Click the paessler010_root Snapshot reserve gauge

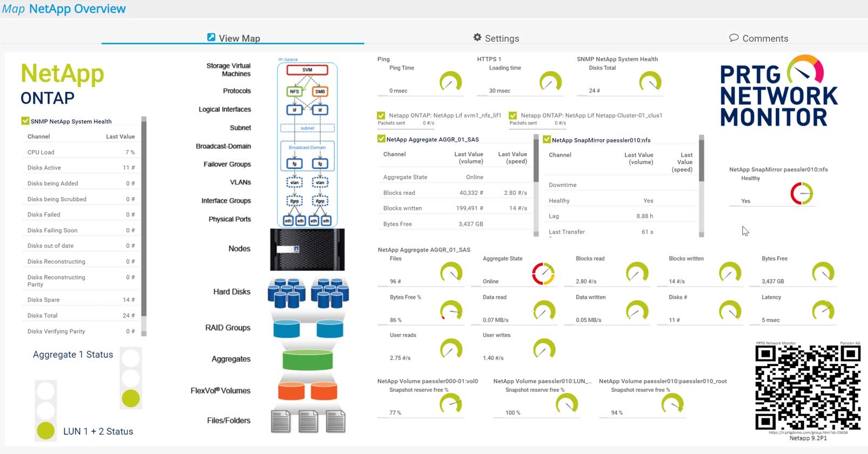coord(672,404)
